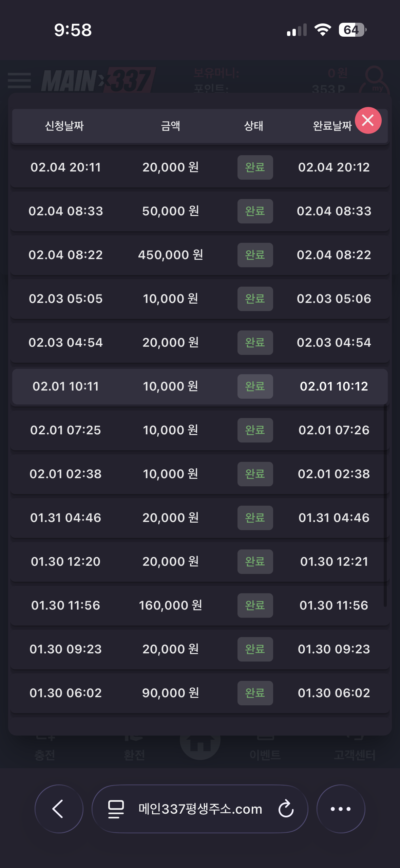Open the 고객센터 tab in bottom navigation
This screenshot has height=868, width=400.
[355, 752]
